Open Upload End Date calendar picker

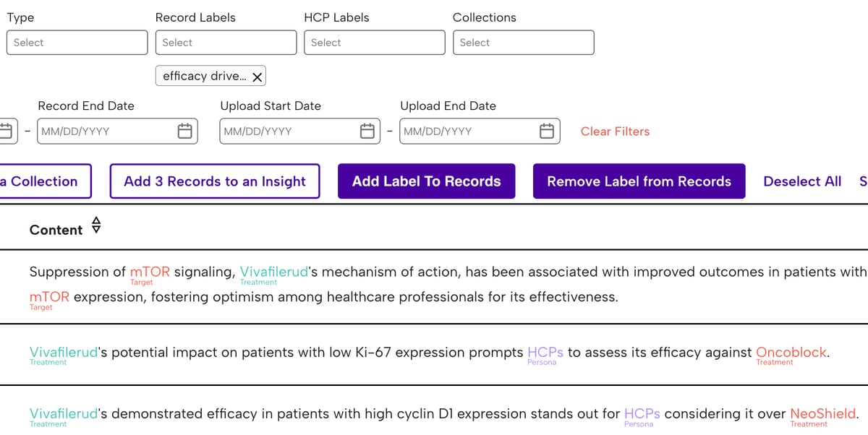point(547,131)
